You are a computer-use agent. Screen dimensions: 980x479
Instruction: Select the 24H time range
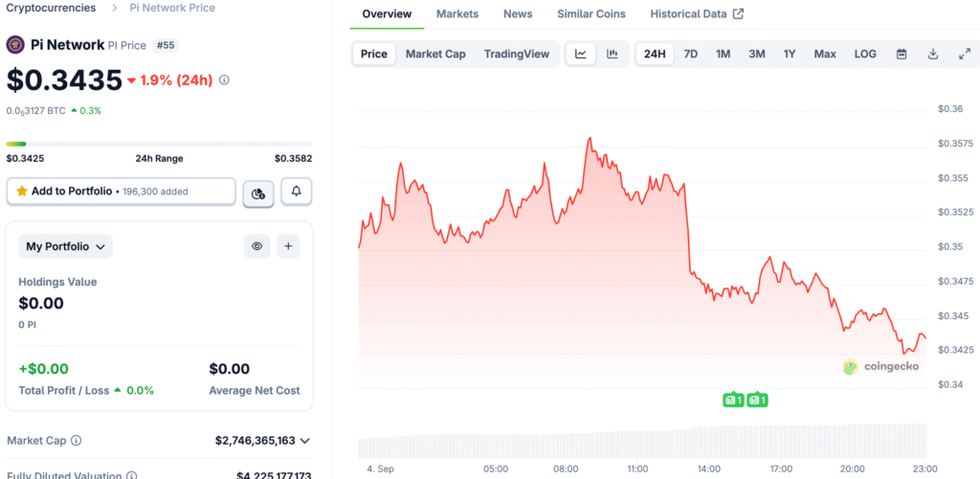pos(655,54)
